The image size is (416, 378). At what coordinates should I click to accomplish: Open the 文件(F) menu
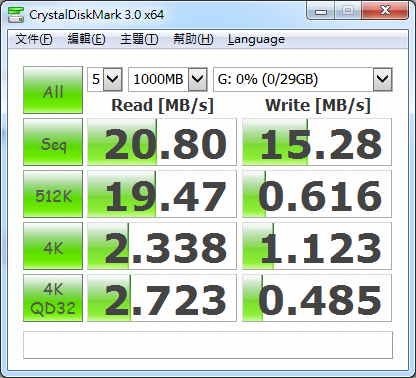34,39
